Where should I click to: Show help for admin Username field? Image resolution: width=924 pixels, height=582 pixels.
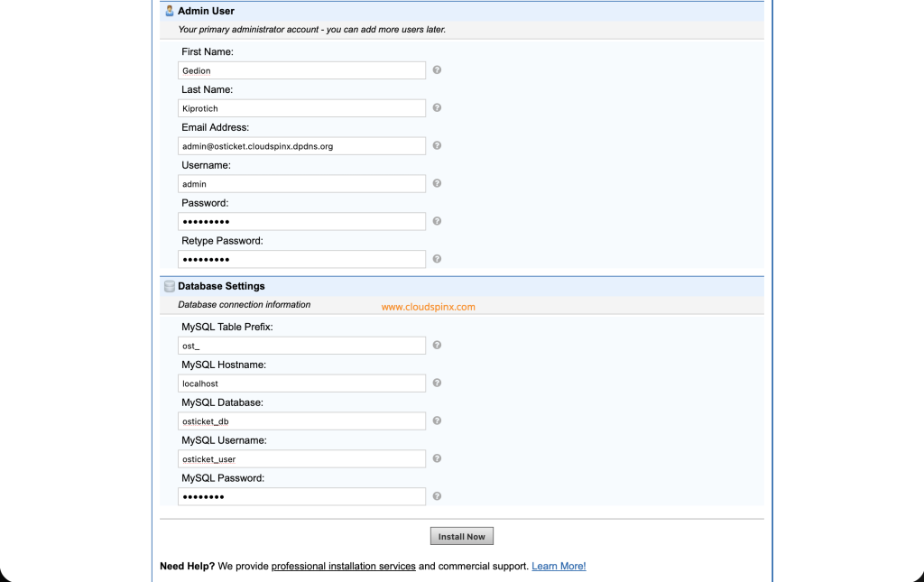tap(437, 184)
